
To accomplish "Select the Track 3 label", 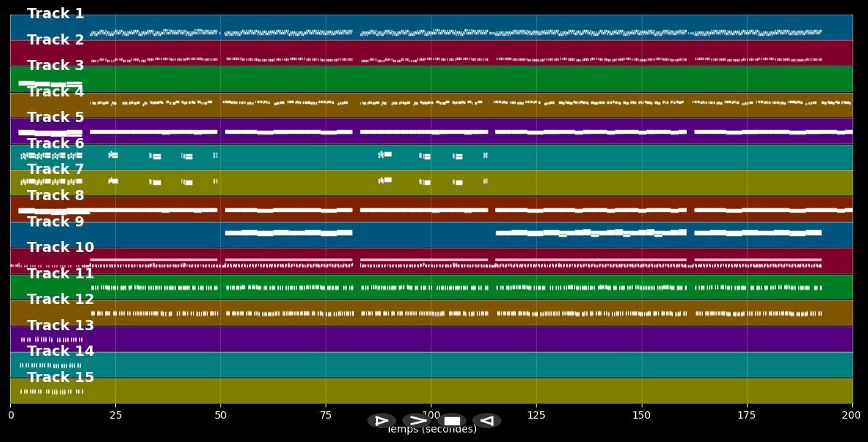I will tap(55, 66).
